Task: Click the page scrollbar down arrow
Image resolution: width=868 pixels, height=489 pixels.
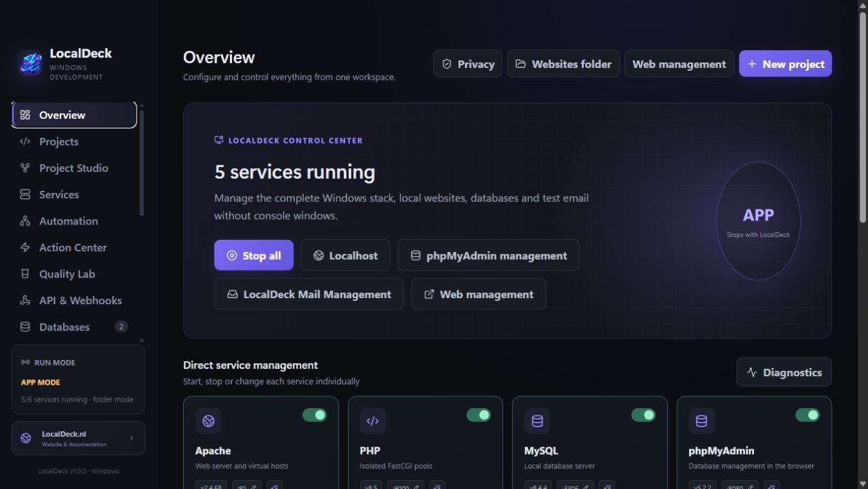Action: click(x=863, y=484)
